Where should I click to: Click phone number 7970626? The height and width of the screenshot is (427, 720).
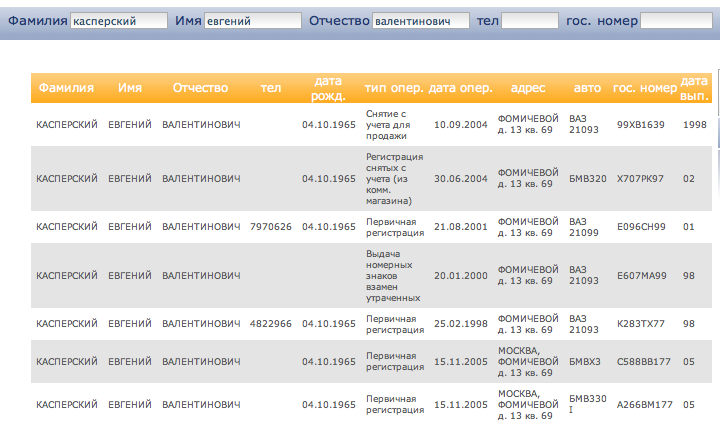[271, 227]
